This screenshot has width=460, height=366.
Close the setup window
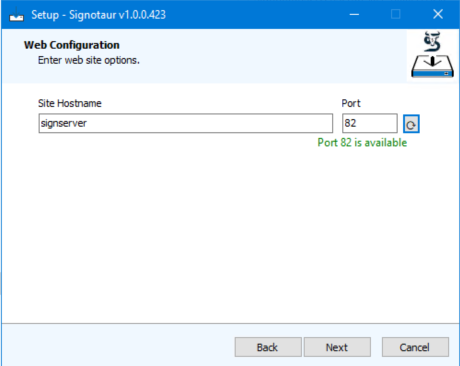coord(438,14)
